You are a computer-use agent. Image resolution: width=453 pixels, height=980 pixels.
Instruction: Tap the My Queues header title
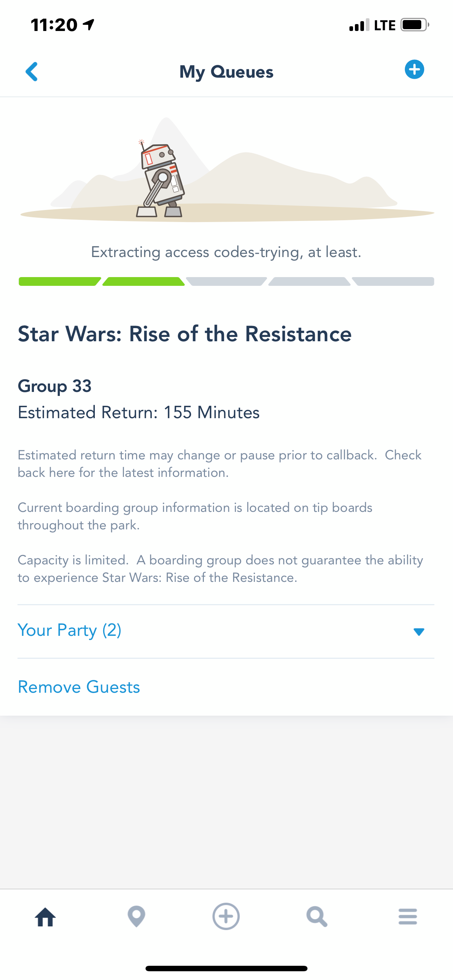(x=226, y=72)
